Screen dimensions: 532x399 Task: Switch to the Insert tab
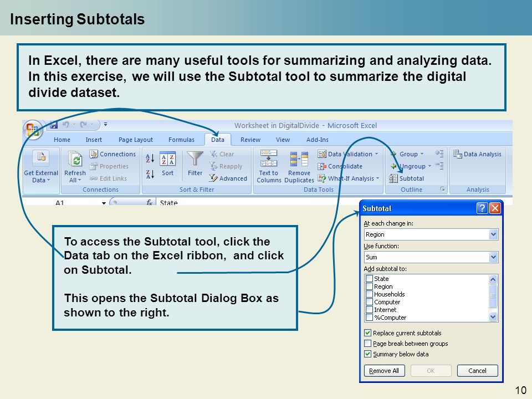click(94, 140)
